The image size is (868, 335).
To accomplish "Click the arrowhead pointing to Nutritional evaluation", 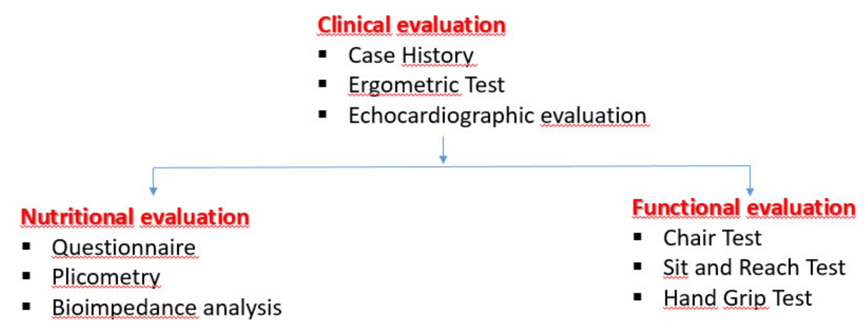I will 153,191.
